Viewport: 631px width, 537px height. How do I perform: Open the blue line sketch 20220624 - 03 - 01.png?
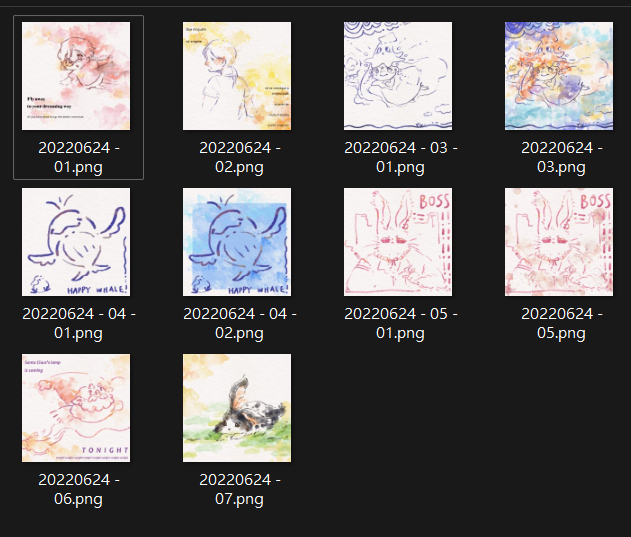pos(398,76)
